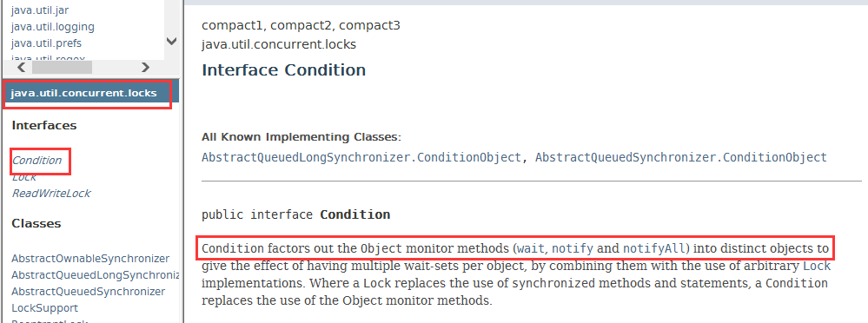Viewport: 868px width, 323px height.
Task: Select the java.util.concurrent.locks header link
Action: click(83, 93)
